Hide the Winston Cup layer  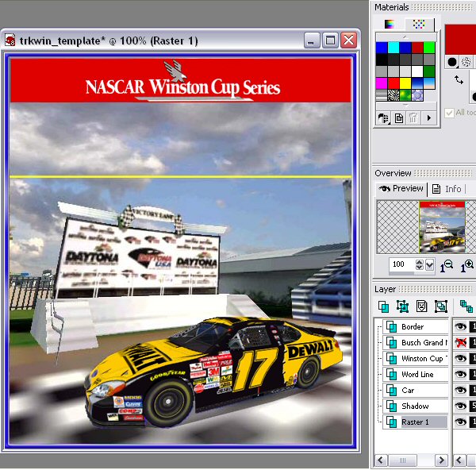click(x=460, y=359)
